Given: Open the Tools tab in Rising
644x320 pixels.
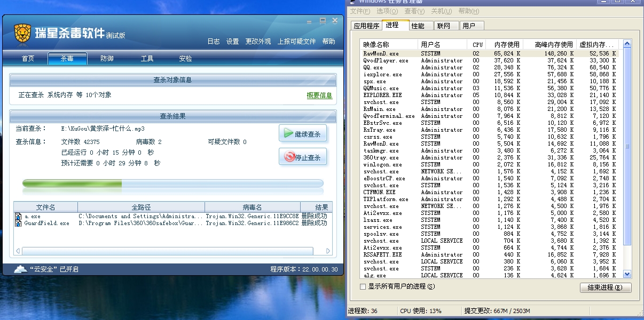Looking at the screenshot, I should point(147,59).
